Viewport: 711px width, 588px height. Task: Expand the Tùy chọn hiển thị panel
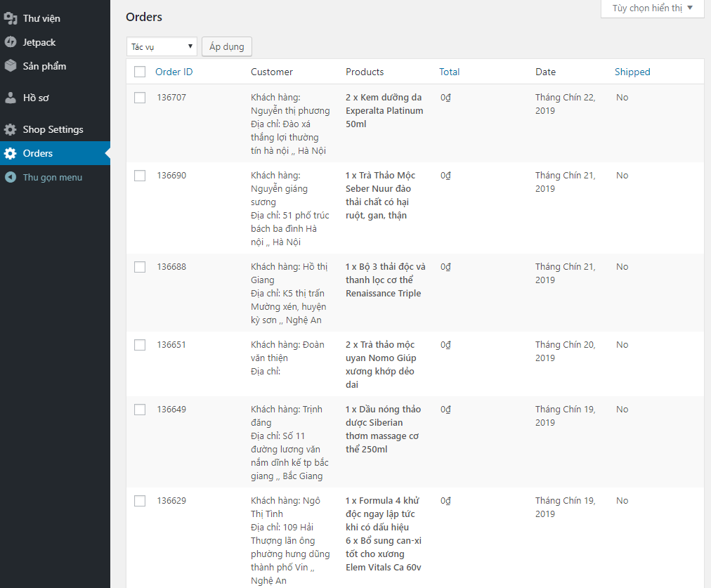tap(652, 8)
